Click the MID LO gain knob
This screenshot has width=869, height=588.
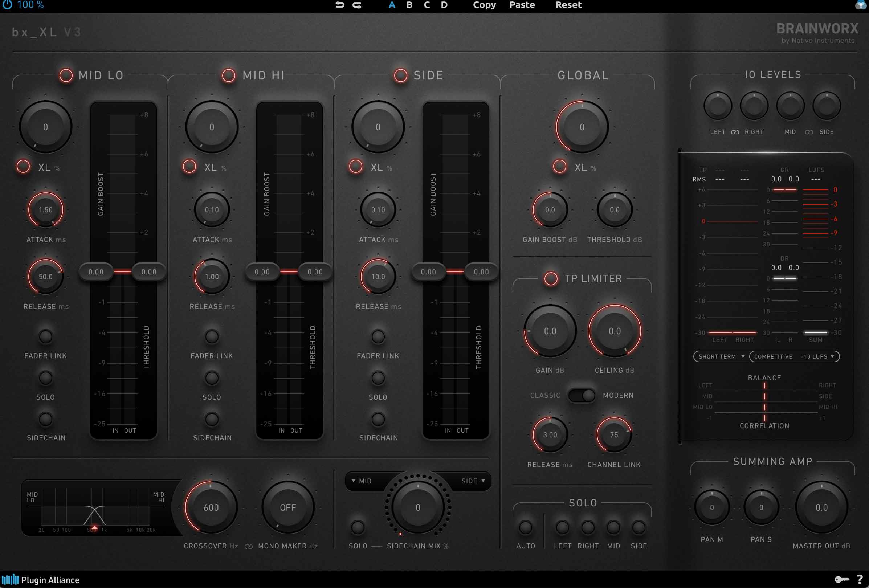pyautogui.click(x=46, y=127)
